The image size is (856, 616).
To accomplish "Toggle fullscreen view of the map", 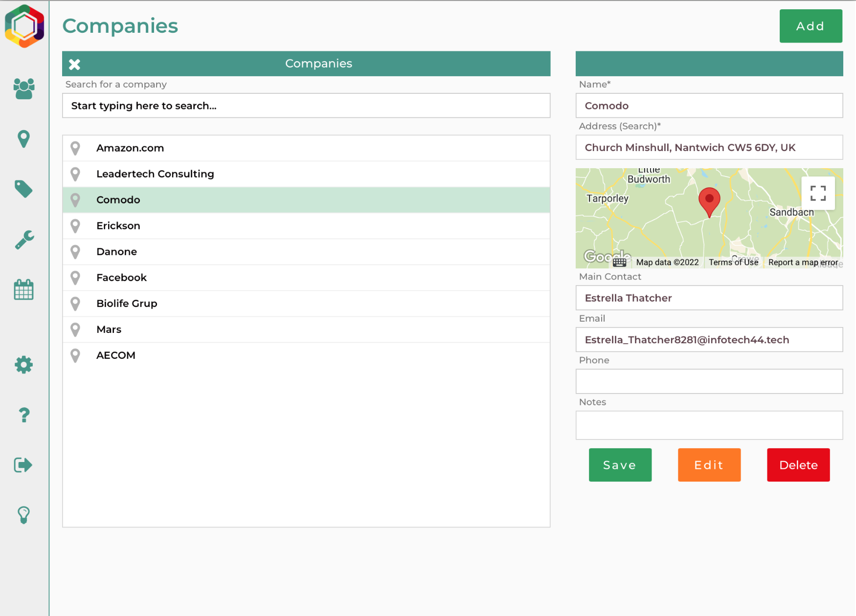I will tap(818, 193).
